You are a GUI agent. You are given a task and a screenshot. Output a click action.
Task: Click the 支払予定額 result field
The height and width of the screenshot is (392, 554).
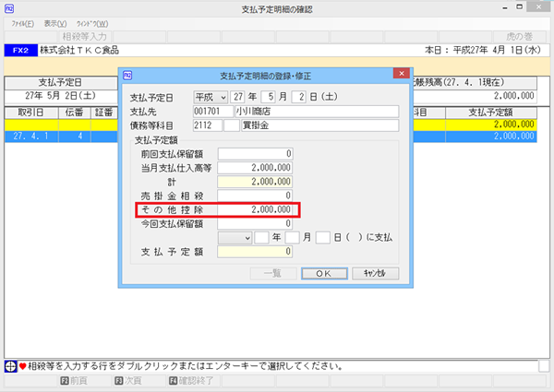coord(255,252)
